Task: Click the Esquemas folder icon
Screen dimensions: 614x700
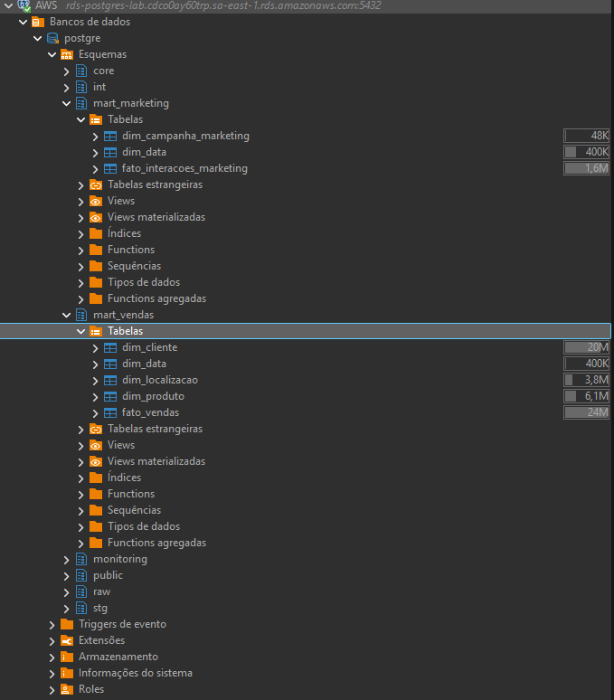Action: [x=66, y=54]
